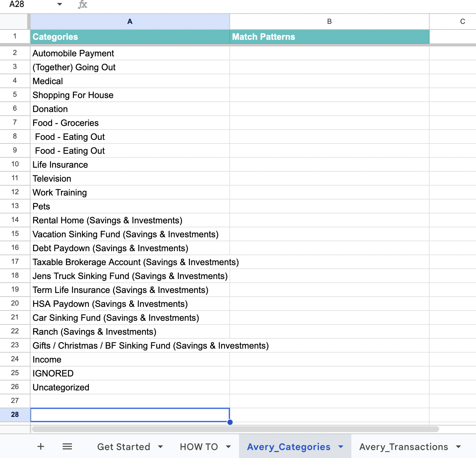The image size is (476, 458).
Task: Switch to the Avery_Transactions sheet
Action: point(404,447)
